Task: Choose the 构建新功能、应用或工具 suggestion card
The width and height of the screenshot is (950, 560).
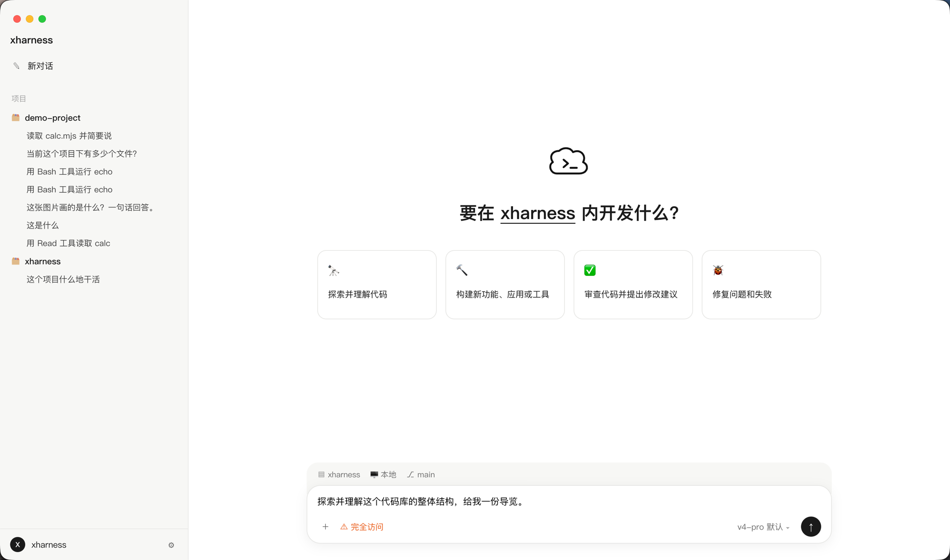Action: coord(505,285)
